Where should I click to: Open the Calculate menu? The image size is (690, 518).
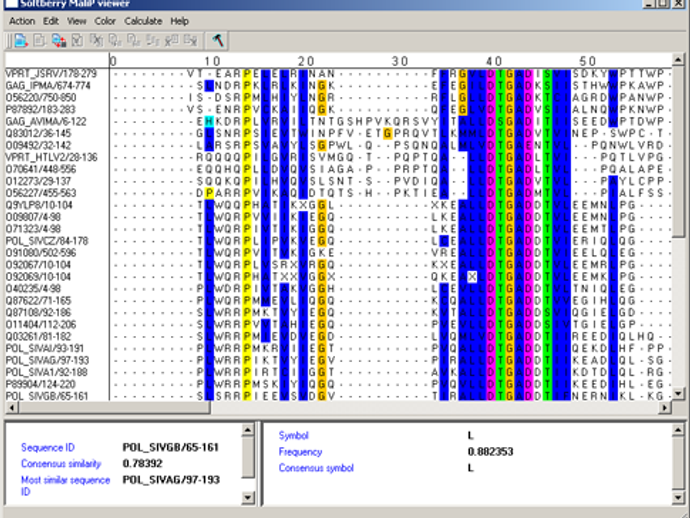(143, 21)
